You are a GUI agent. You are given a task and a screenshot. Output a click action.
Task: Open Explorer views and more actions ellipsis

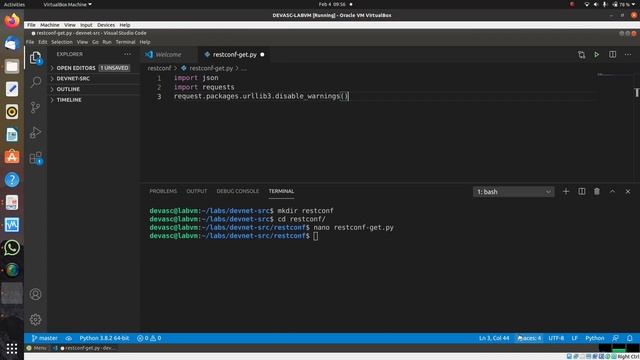(x=127, y=54)
